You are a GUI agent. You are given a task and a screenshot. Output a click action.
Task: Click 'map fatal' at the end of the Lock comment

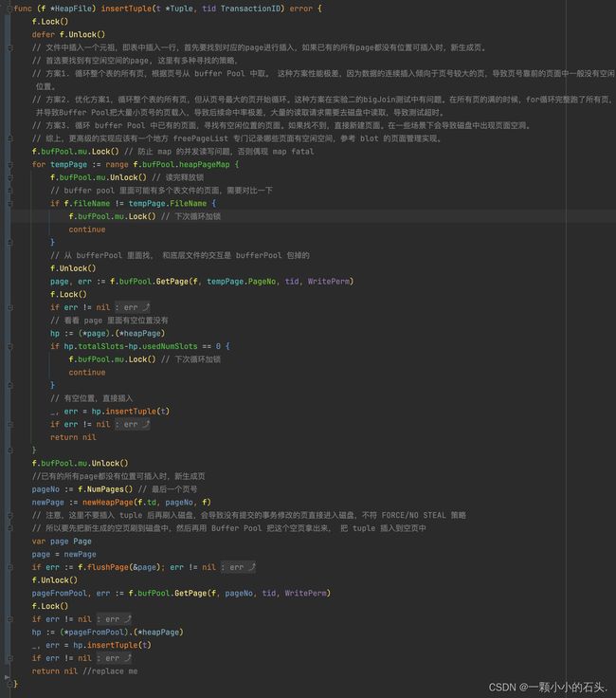pyautogui.click(x=293, y=152)
